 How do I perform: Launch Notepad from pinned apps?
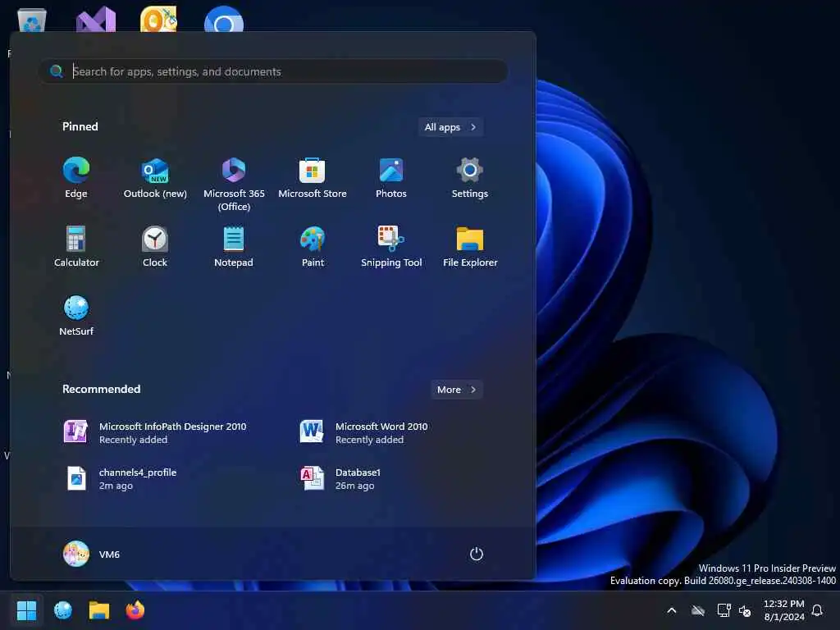(x=234, y=247)
